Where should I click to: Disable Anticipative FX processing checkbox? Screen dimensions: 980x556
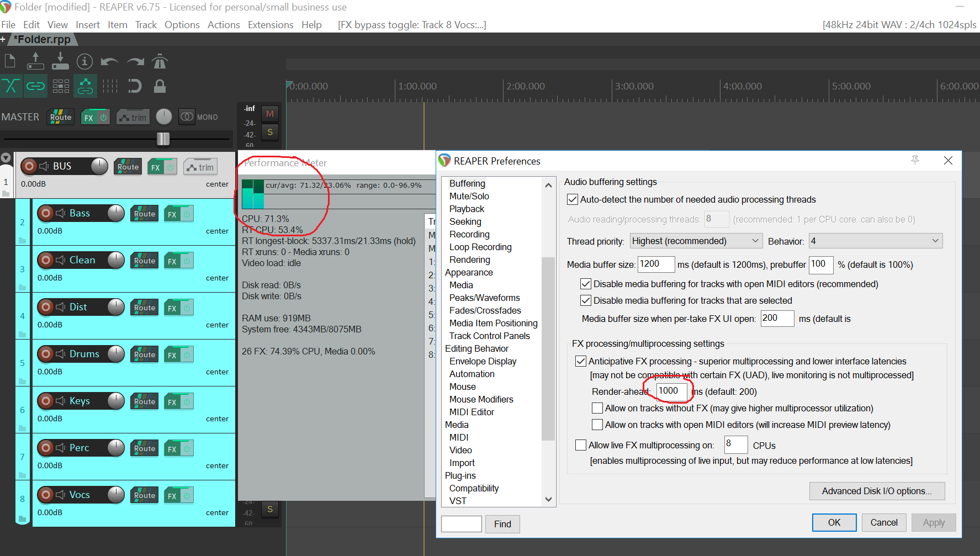click(581, 361)
